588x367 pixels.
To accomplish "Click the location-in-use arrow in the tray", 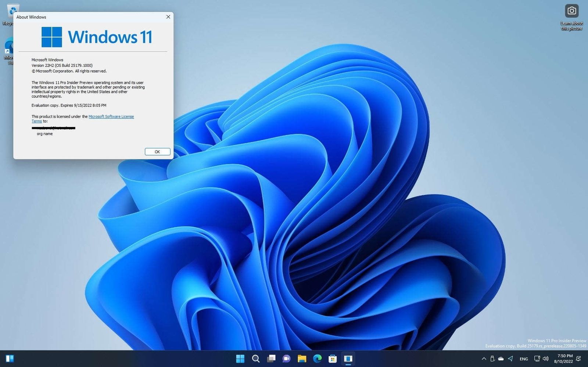I will [510, 359].
